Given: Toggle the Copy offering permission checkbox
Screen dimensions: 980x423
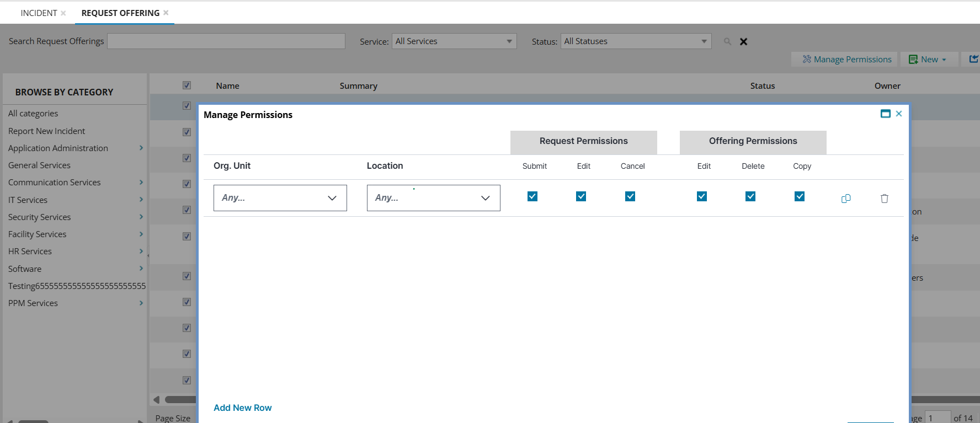Looking at the screenshot, I should tap(800, 196).
